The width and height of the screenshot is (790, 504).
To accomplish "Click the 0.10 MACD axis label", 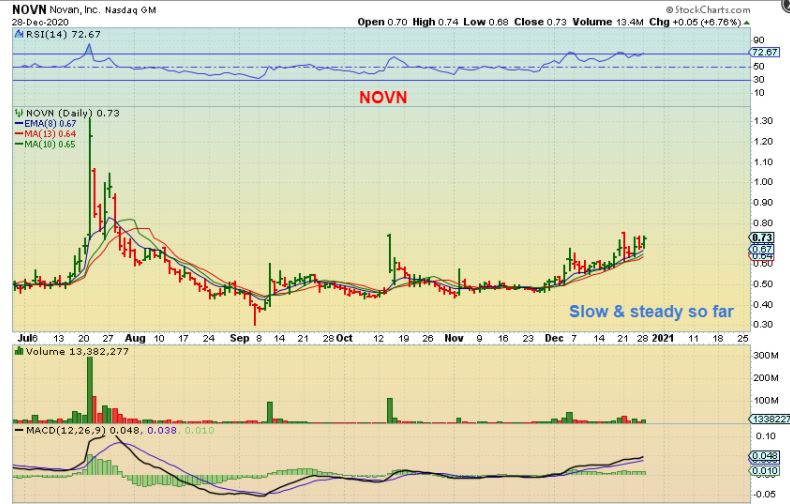I will [766, 436].
